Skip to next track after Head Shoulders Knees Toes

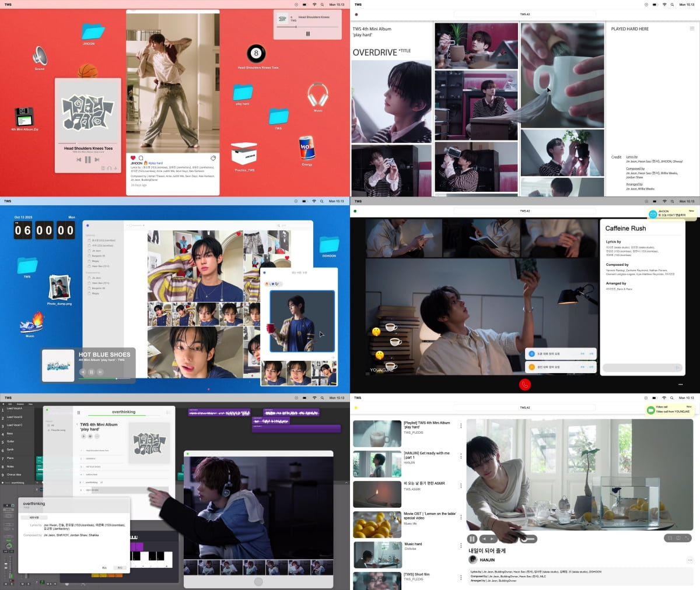click(97, 160)
